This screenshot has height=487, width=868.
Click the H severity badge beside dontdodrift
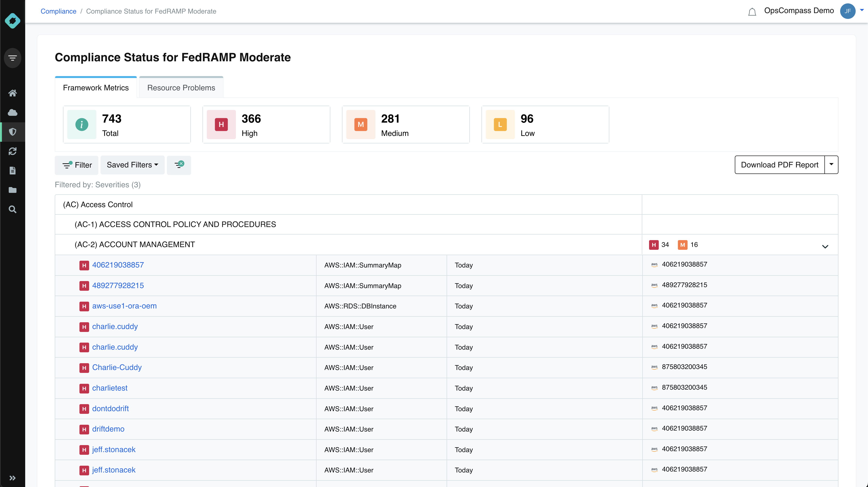click(84, 409)
